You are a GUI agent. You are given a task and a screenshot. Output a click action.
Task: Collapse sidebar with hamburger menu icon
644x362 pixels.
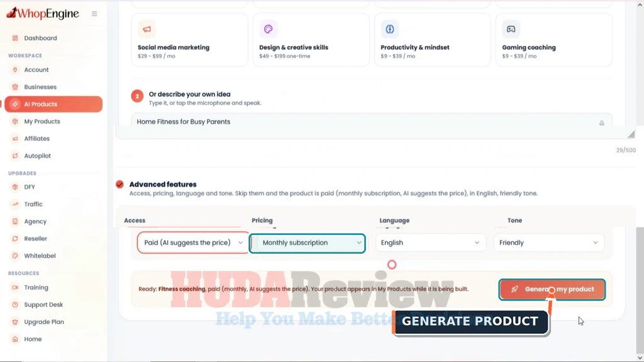[94, 14]
